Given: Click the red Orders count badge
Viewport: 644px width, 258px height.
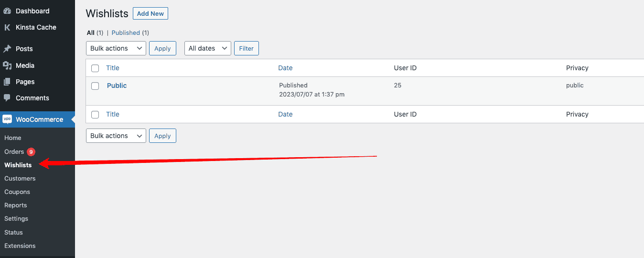Looking at the screenshot, I should coord(31,152).
